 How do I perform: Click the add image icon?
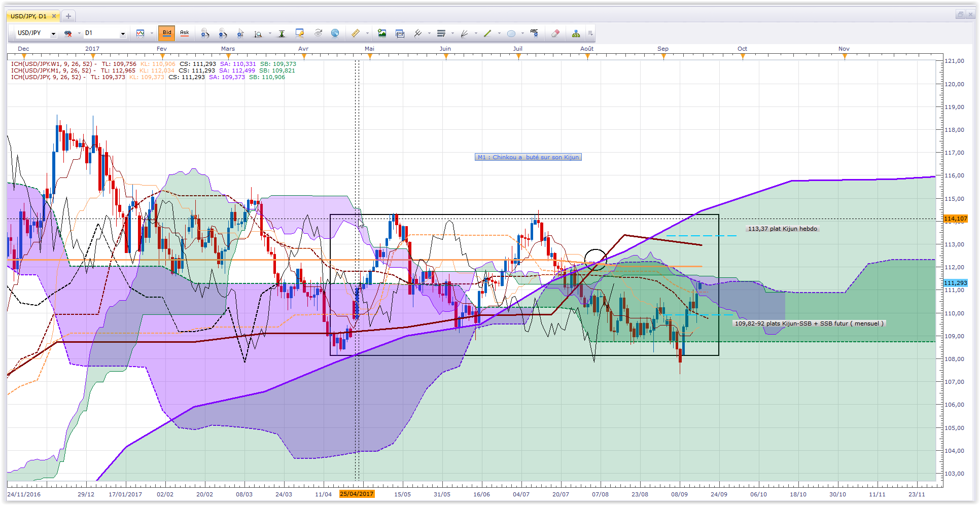pyautogui.click(x=382, y=33)
